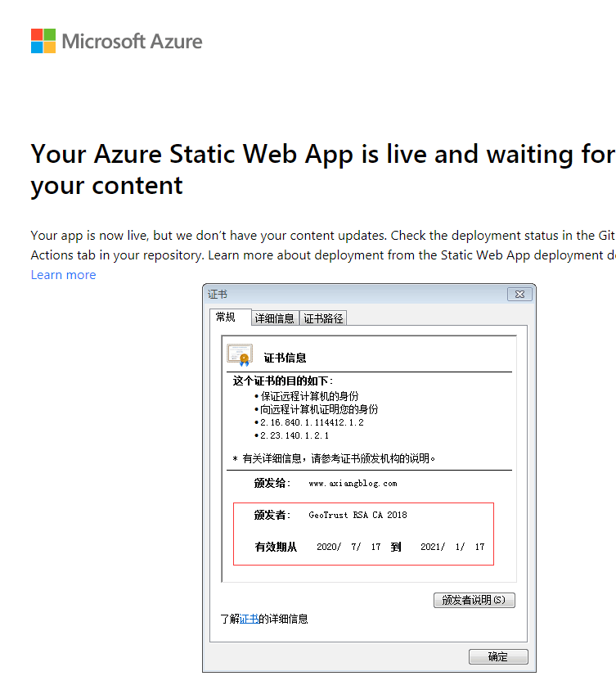This screenshot has width=616, height=676.
Task: Click the 这个证书的目的如下 label
Action: pos(283,381)
